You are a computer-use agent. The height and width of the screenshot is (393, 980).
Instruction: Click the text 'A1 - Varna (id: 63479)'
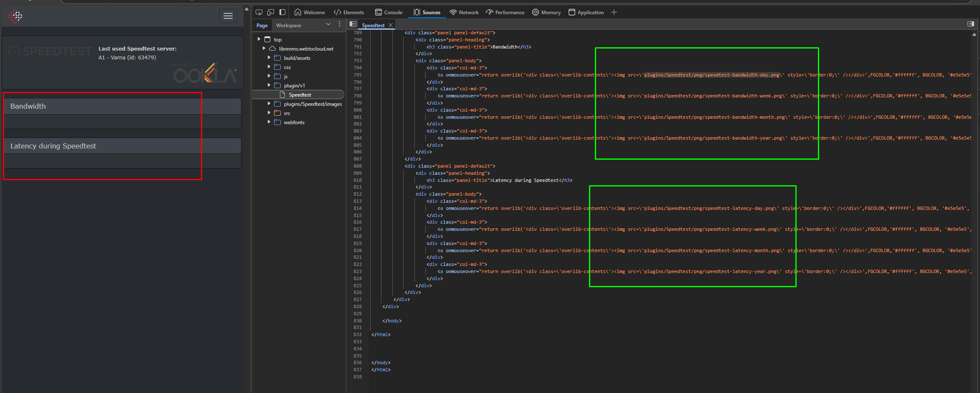tap(127, 58)
